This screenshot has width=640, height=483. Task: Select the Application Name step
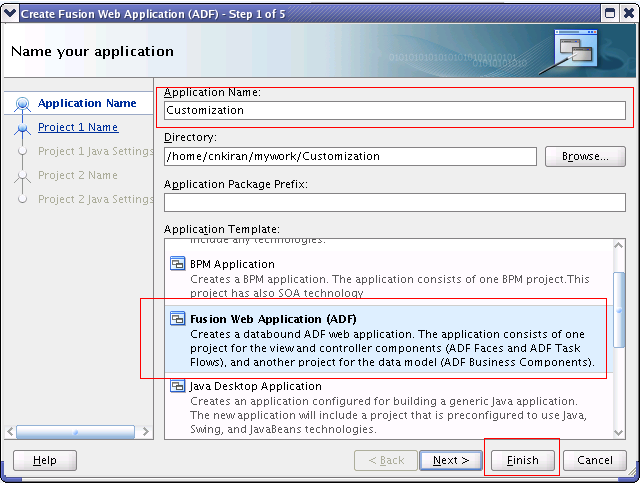pyautogui.click(x=87, y=103)
